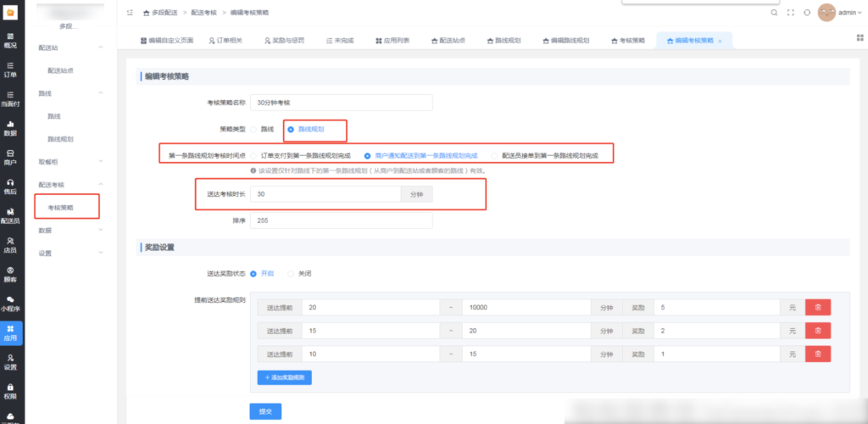The width and height of the screenshot is (868, 424).
Task: Open 考核策略 in the side menu
Action: click(x=61, y=208)
